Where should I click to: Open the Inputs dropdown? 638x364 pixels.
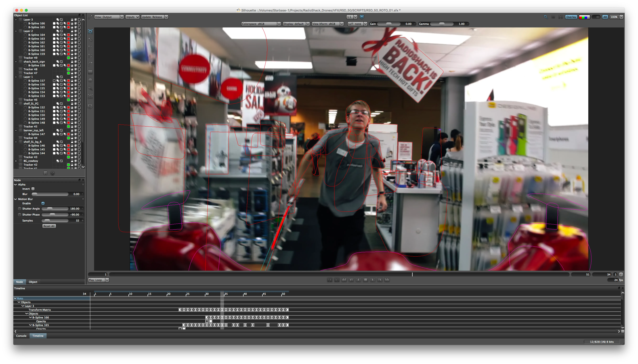(132, 17)
